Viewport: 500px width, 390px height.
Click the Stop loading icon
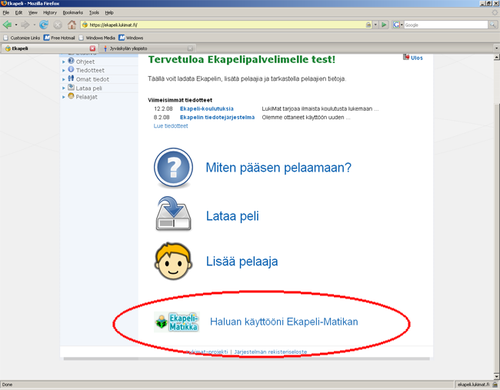click(x=58, y=25)
